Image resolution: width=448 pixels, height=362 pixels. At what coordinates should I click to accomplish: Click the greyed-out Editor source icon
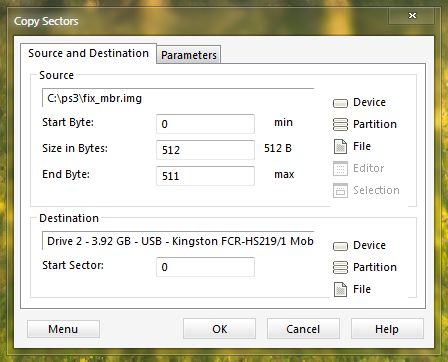[340, 169]
